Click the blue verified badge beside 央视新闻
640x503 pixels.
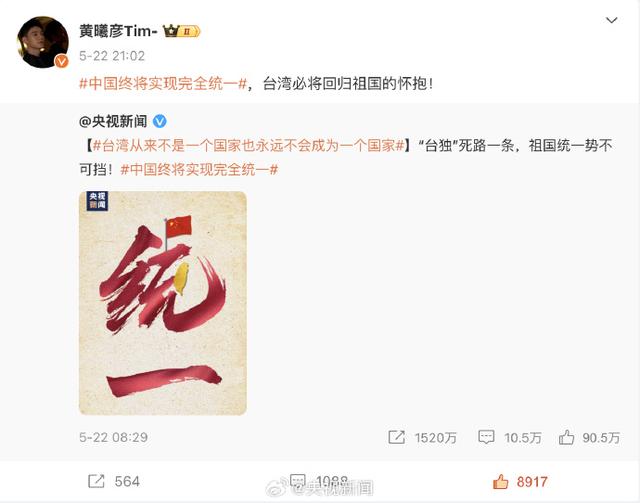coord(160,121)
